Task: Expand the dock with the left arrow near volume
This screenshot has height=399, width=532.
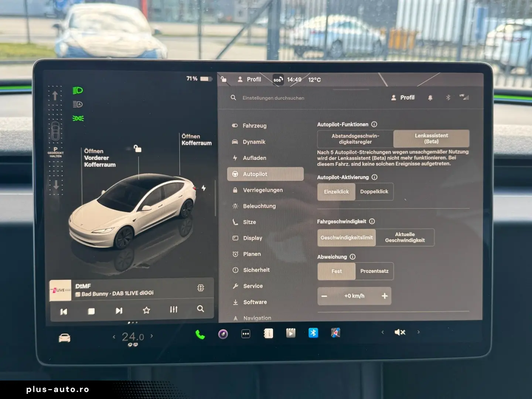Action: (382, 332)
